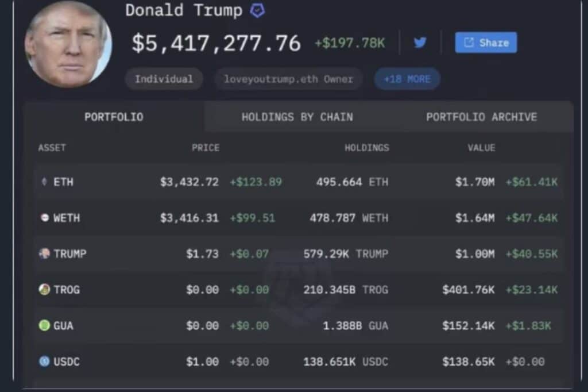The width and height of the screenshot is (588, 392).
Task: Switch to the PORTFOLIO tab
Action: 114,117
